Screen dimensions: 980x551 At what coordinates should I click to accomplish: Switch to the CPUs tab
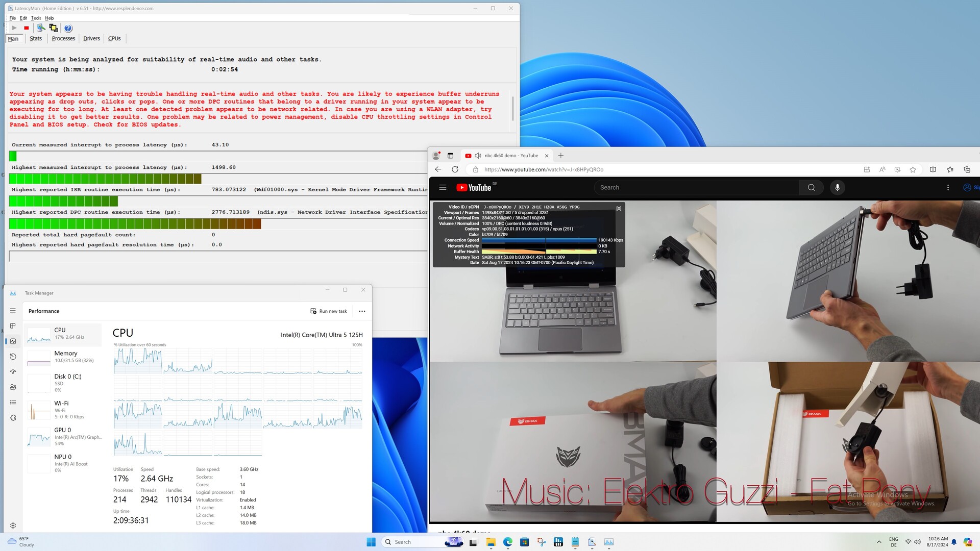click(x=114, y=38)
